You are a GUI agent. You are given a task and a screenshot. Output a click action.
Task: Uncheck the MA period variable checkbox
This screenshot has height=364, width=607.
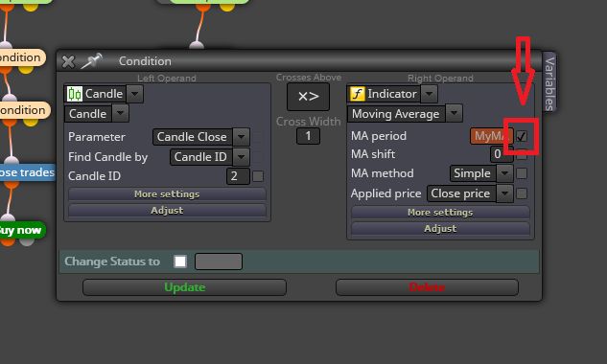522,136
